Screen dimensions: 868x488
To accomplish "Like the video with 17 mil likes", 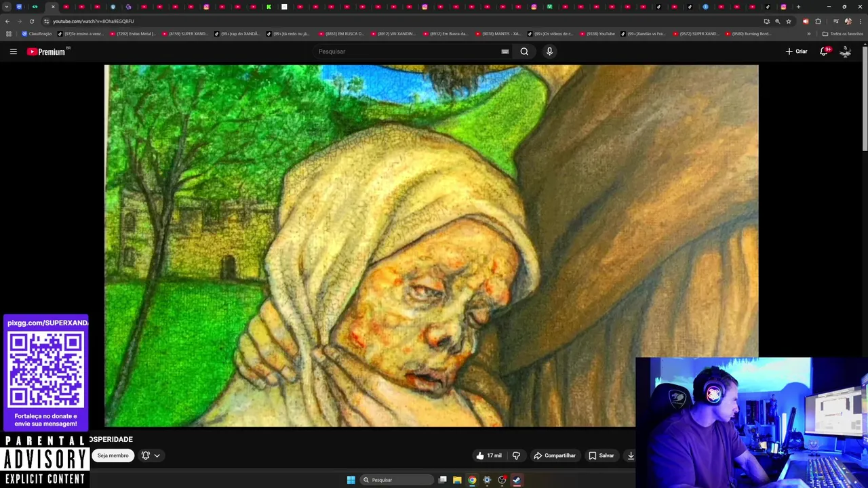I will (x=489, y=455).
